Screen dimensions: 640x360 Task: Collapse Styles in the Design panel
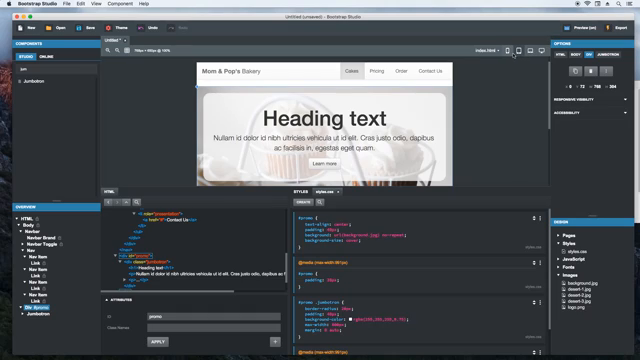point(558,243)
